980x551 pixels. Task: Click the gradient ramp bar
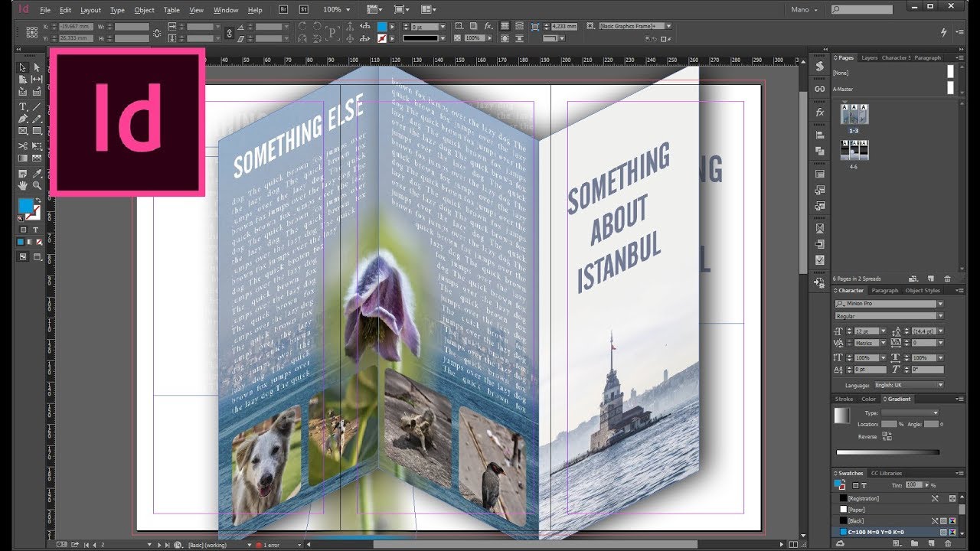click(x=887, y=452)
